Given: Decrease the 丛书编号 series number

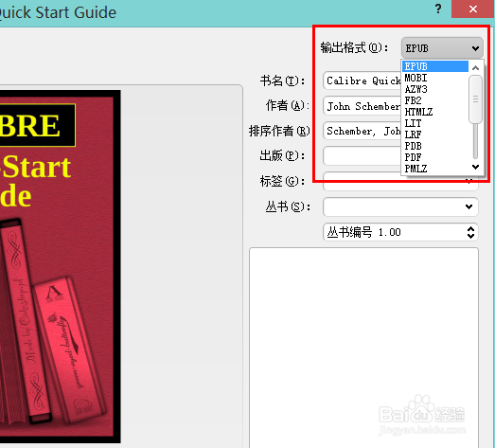Looking at the screenshot, I should [x=470, y=236].
